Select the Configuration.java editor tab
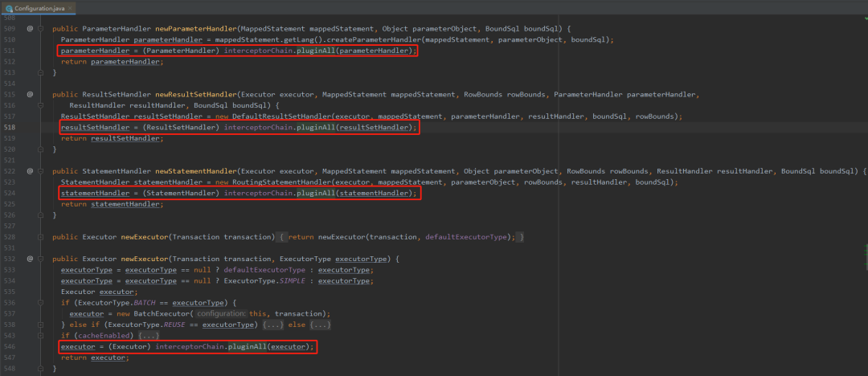Image resolution: width=868 pixels, height=376 pixels. [x=39, y=8]
